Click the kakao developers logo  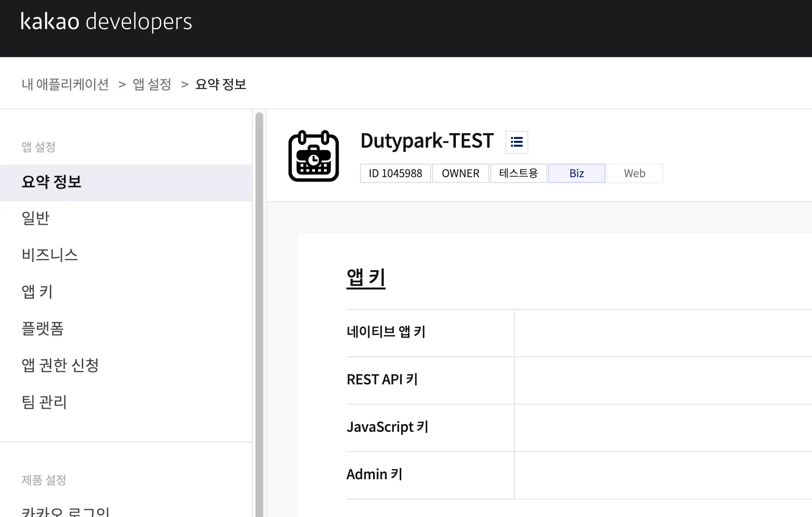106,22
